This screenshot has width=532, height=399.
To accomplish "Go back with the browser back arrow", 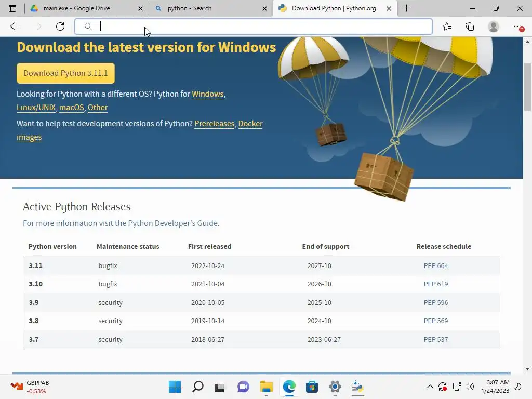I will [x=14, y=26].
